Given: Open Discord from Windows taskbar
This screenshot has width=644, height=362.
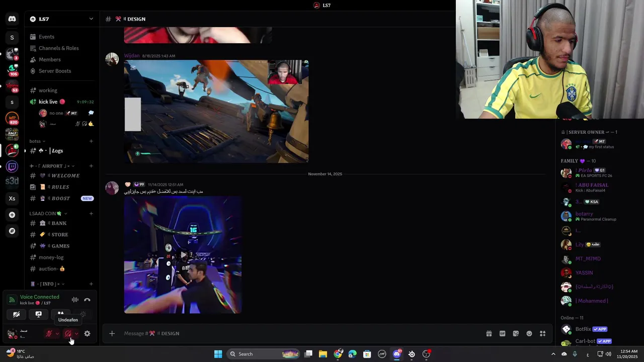Looking at the screenshot, I should click(x=397, y=354).
